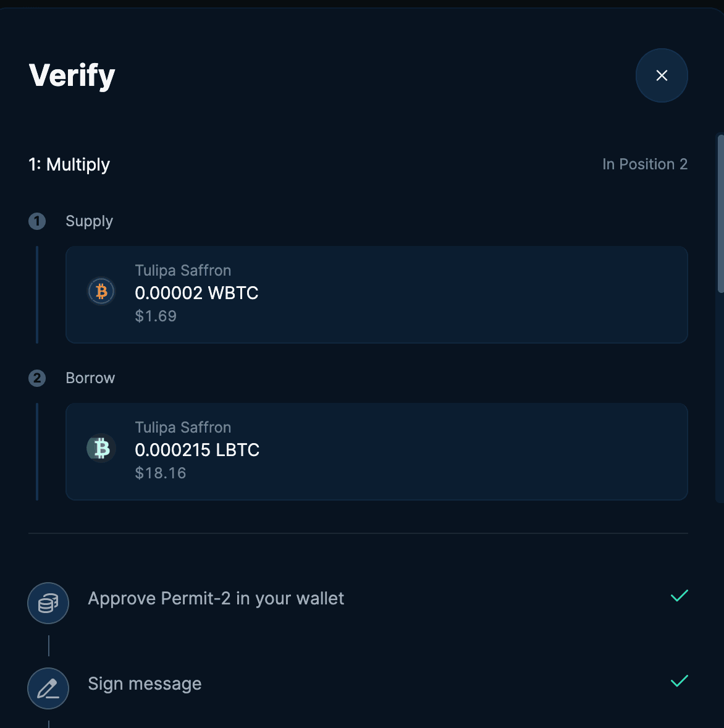The width and height of the screenshot is (724, 728).
Task: Click the Approve Permit-2 in your wallet step
Action: pos(216,598)
